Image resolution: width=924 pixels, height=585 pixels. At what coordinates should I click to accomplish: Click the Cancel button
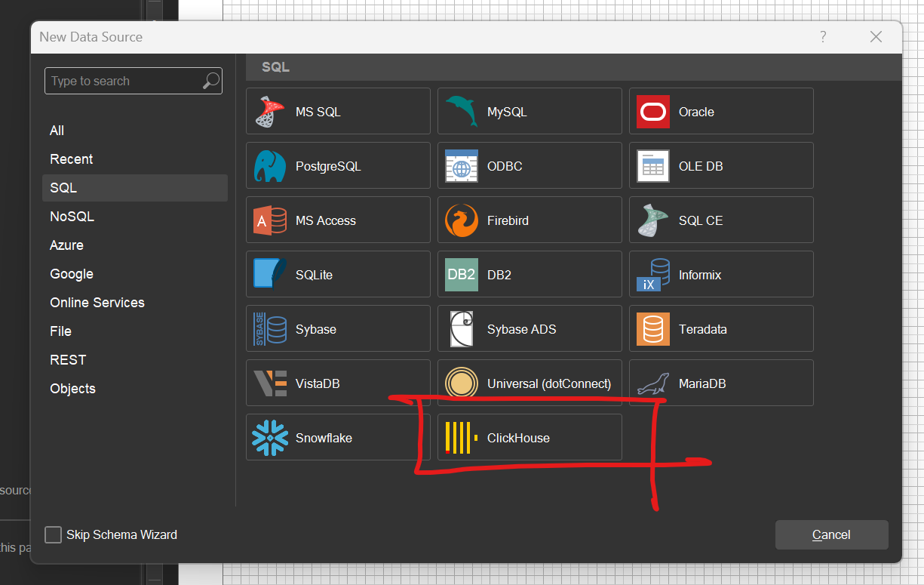pos(831,534)
